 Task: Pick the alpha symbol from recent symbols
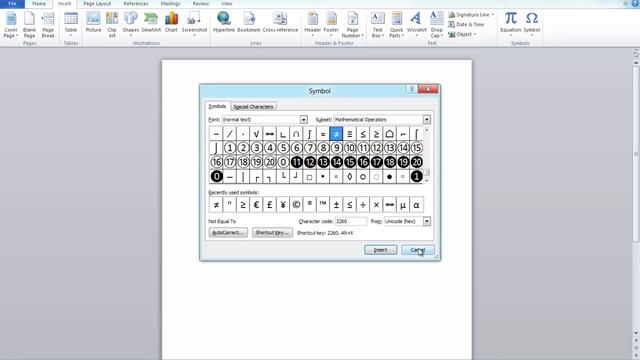coord(416,205)
